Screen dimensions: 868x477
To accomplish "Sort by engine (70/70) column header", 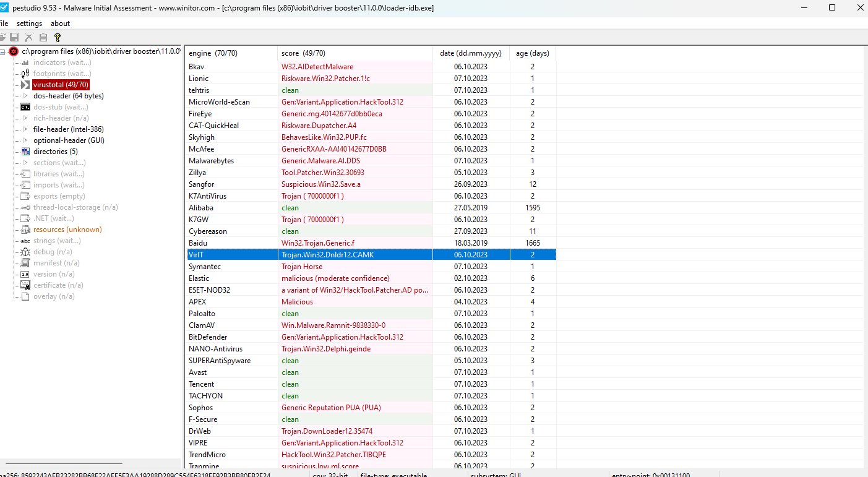I will 231,53.
